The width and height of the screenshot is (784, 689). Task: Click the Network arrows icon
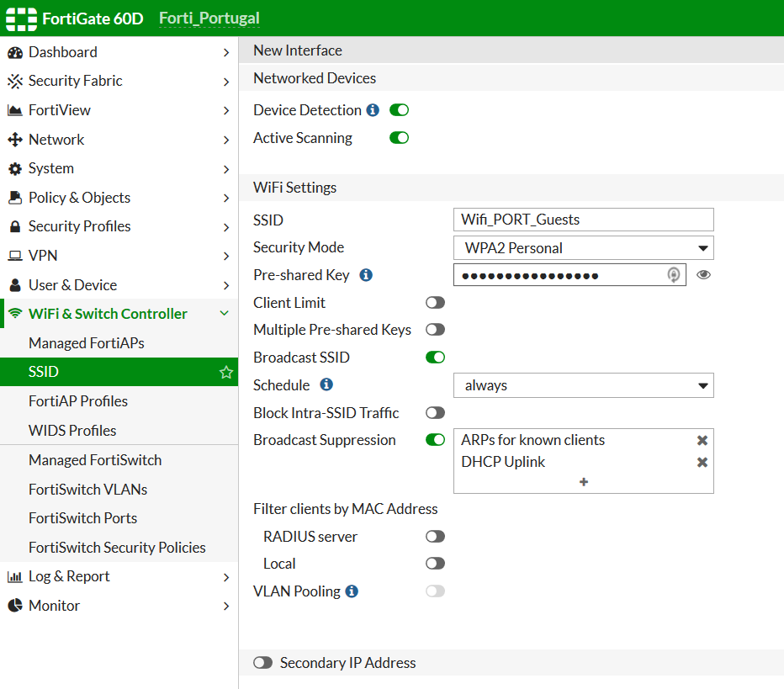pos(15,140)
